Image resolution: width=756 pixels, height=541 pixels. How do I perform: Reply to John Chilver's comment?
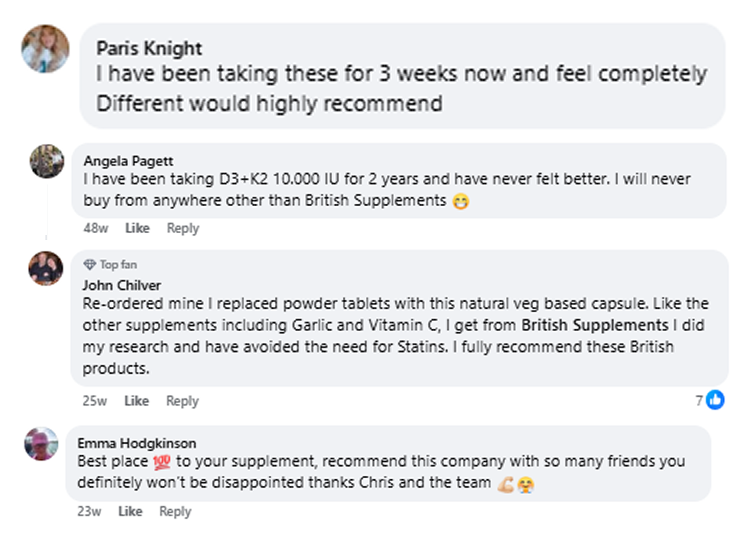click(182, 401)
